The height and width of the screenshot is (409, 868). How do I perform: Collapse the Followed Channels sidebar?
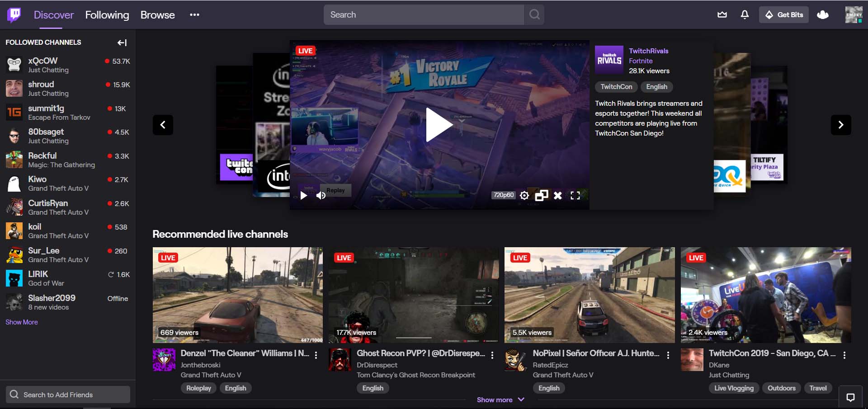(x=122, y=42)
